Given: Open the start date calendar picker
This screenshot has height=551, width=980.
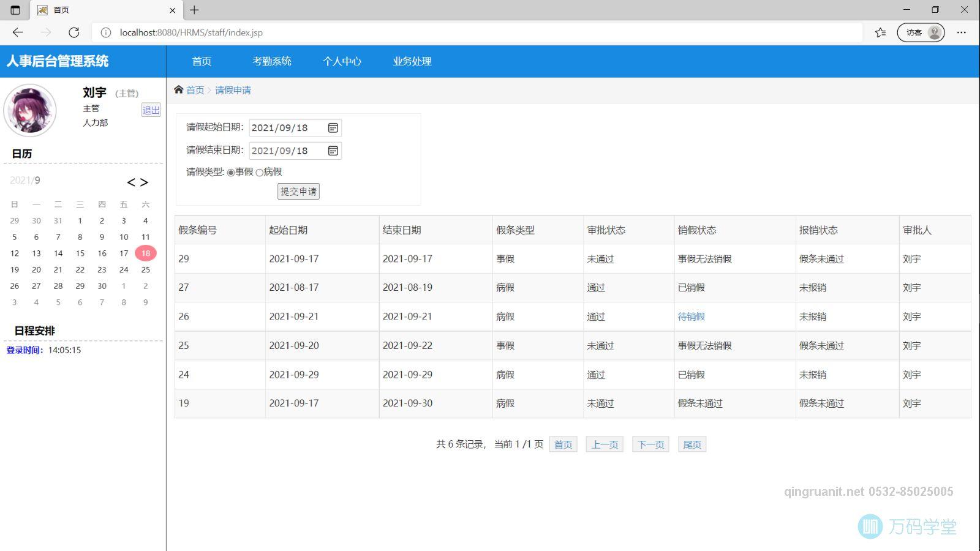Looking at the screenshot, I should [333, 127].
